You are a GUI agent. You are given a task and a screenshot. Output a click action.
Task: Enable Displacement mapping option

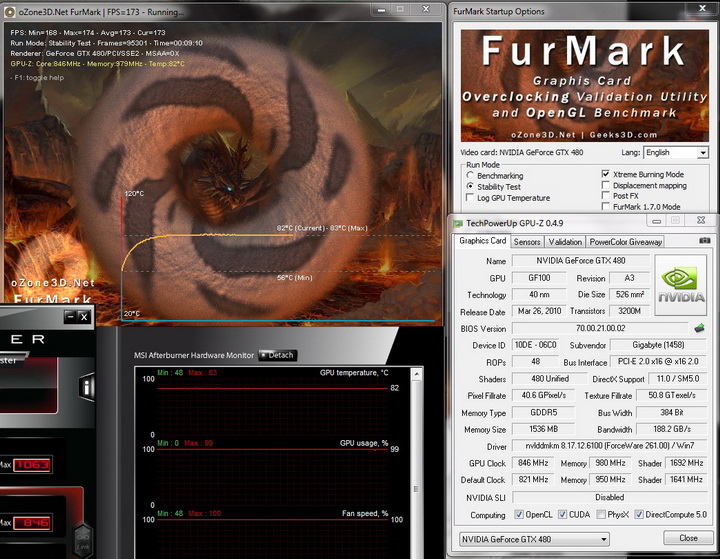coord(606,185)
